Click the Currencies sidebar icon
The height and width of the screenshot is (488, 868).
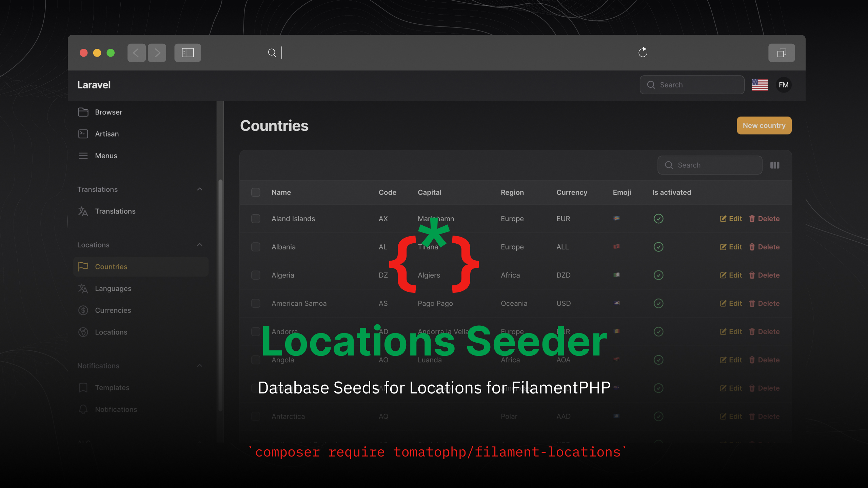click(83, 310)
